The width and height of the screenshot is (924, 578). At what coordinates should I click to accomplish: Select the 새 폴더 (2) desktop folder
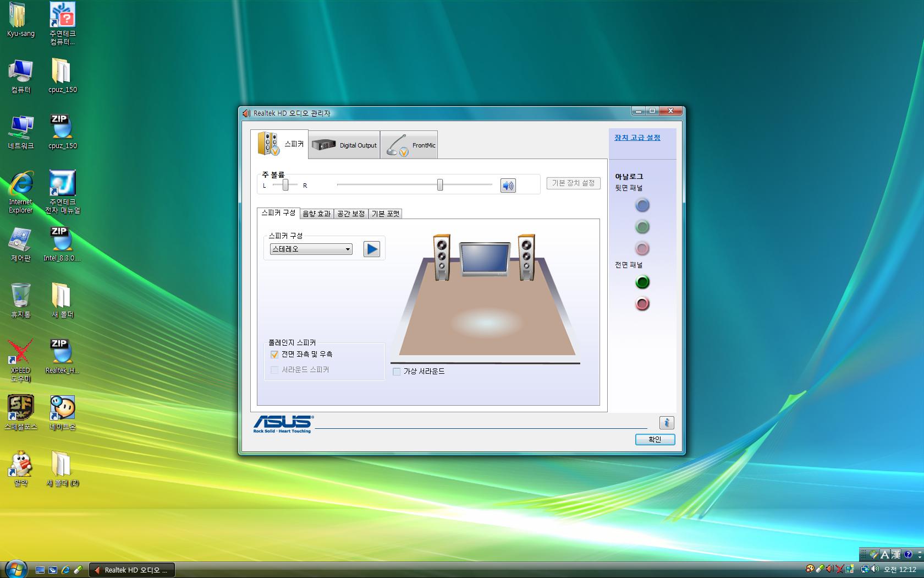tap(62, 469)
